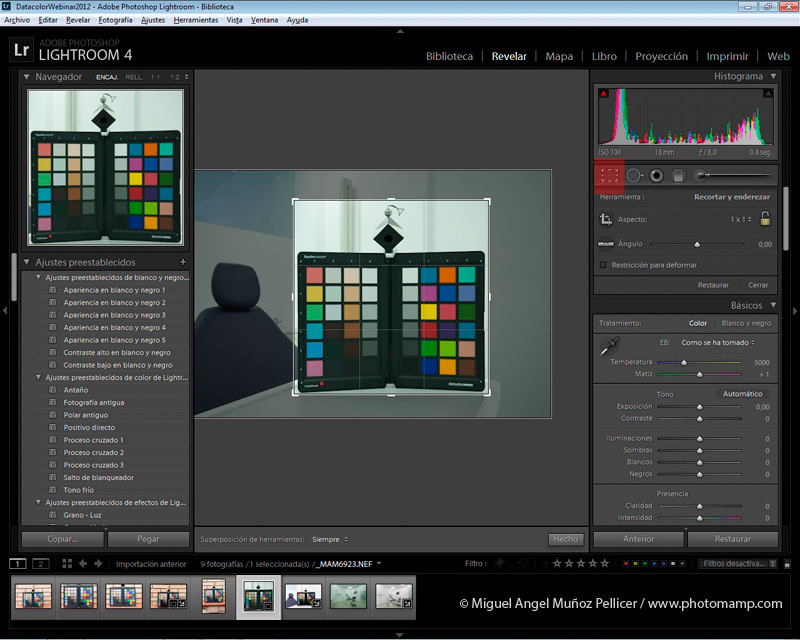
Task: Collapse 'Ajustes preestablecidos de color' folder
Action: [x=38, y=377]
